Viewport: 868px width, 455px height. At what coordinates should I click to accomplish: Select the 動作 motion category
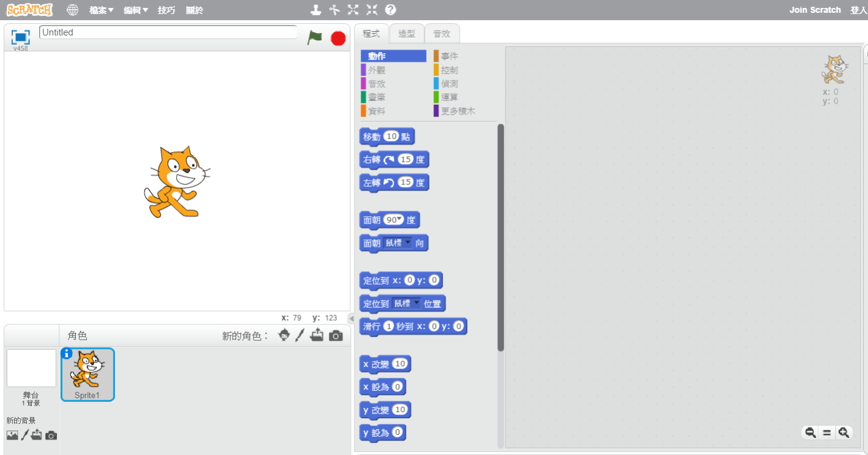[393, 56]
